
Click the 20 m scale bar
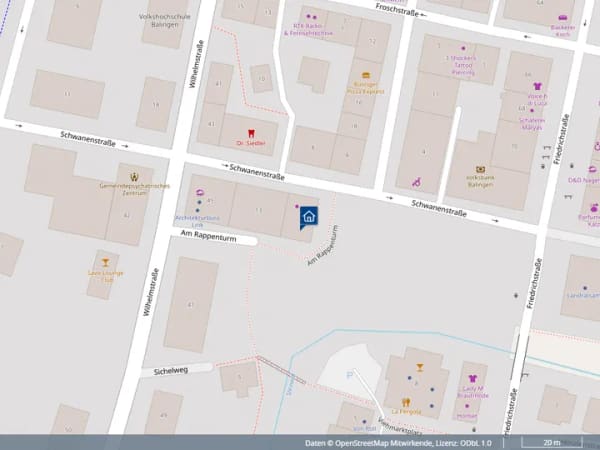(x=551, y=443)
